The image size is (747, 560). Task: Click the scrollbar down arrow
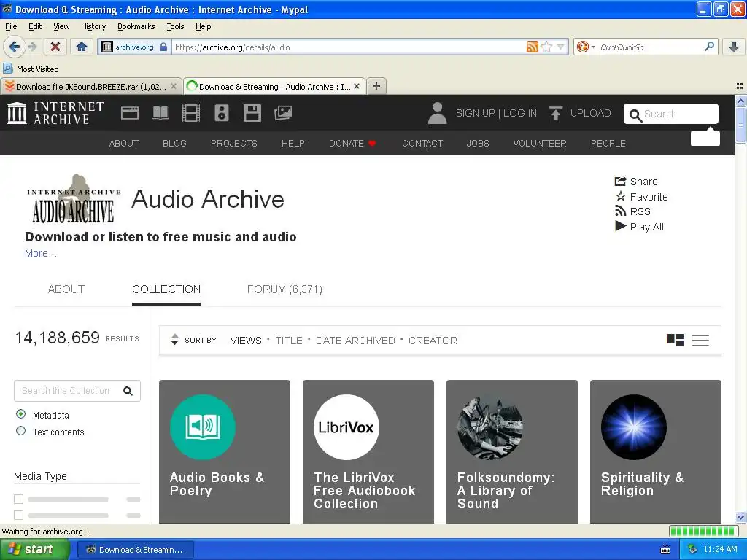tap(740, 518)
